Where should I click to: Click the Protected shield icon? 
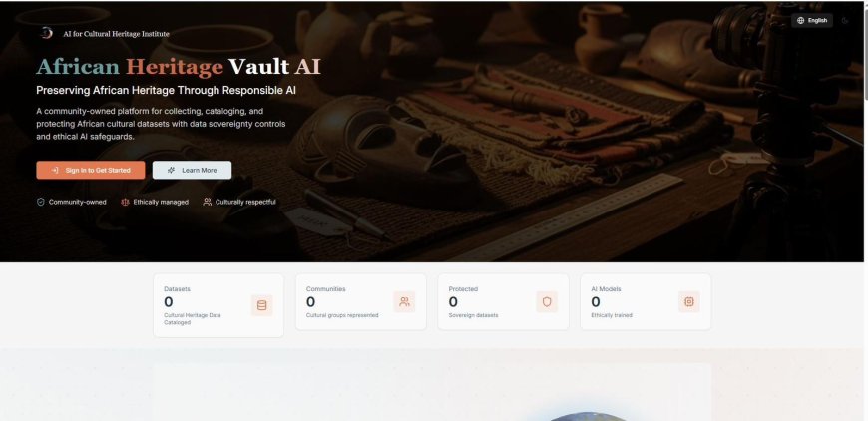(x=547, y=301)
